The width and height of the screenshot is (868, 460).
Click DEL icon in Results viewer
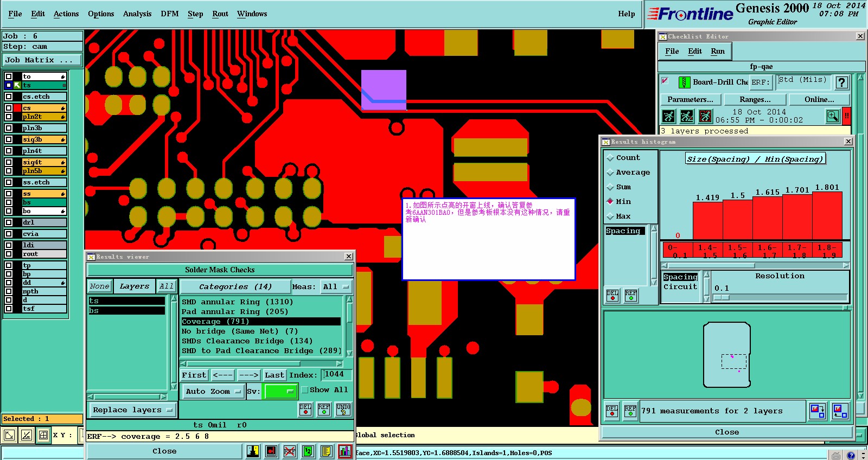pos(305,410)
